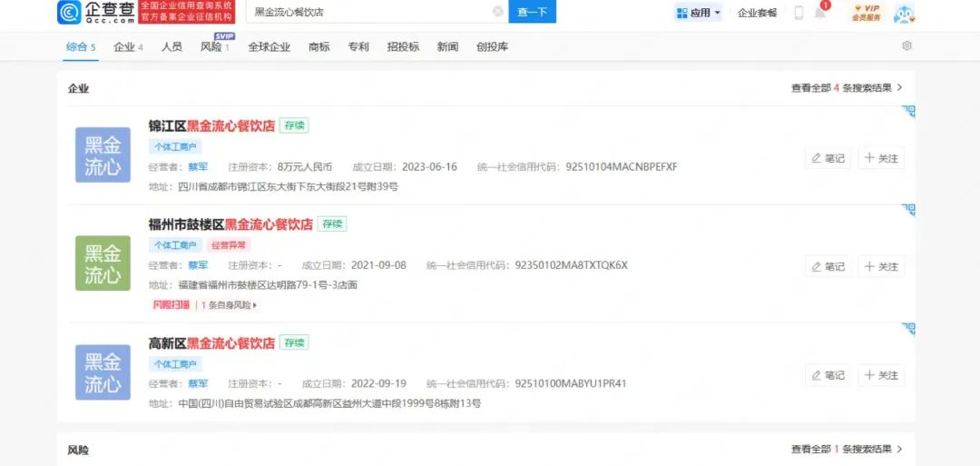Switch to the 专利 tab

(358, 47)
